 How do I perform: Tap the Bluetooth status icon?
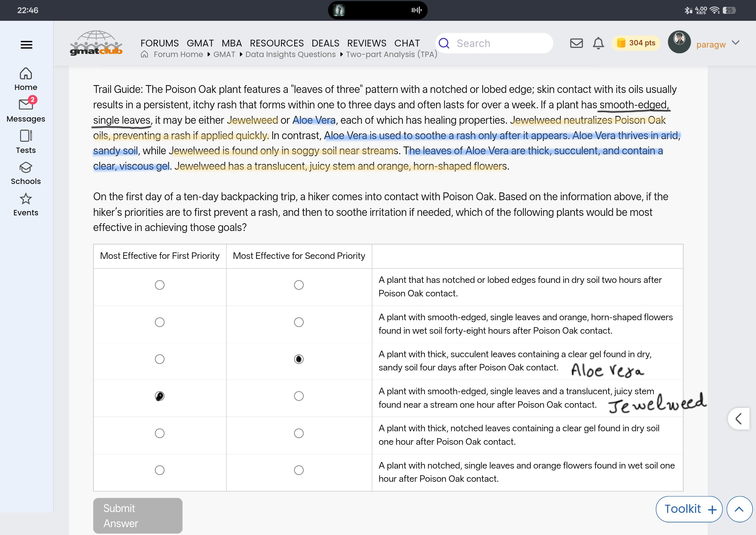coord(688,11)
